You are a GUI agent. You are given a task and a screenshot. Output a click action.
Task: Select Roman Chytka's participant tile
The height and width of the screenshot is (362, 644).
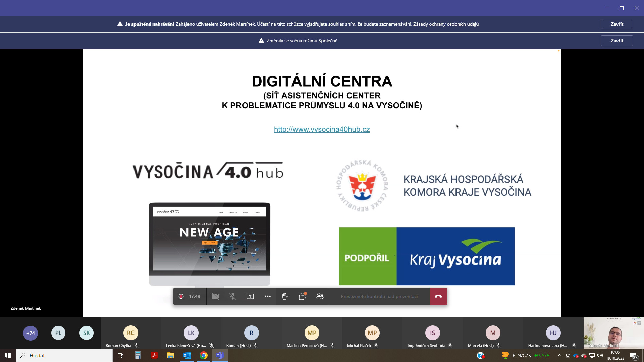point(131,333)
